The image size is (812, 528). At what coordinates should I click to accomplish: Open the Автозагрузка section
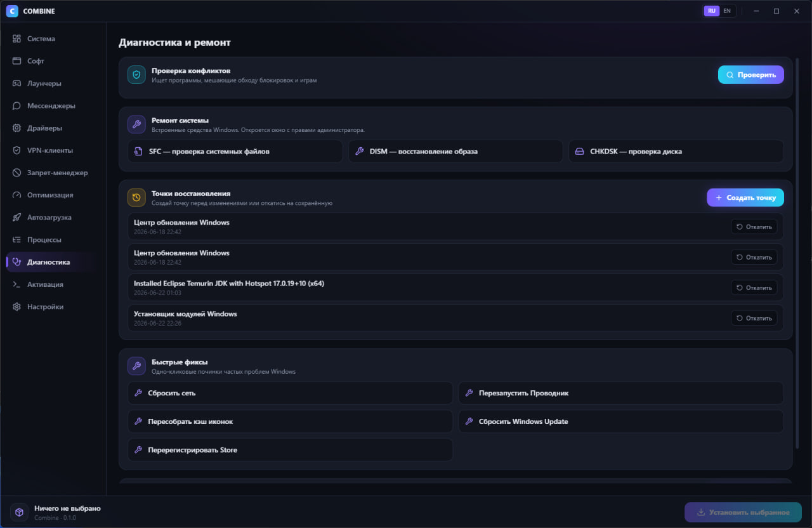pos(53,217)
